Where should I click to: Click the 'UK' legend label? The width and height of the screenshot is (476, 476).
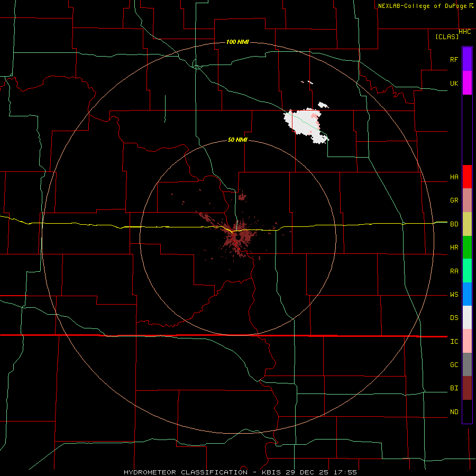pyautogui.click(x=454, y=83)
